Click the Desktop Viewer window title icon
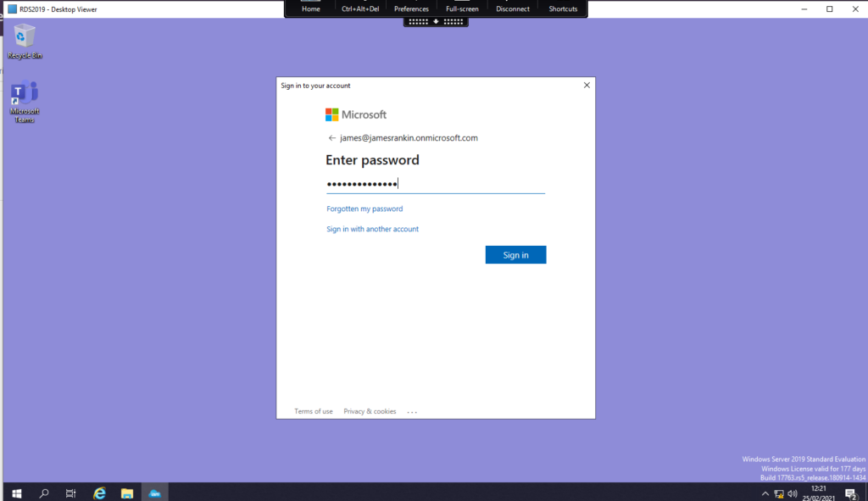 click(x=12, y=9)
